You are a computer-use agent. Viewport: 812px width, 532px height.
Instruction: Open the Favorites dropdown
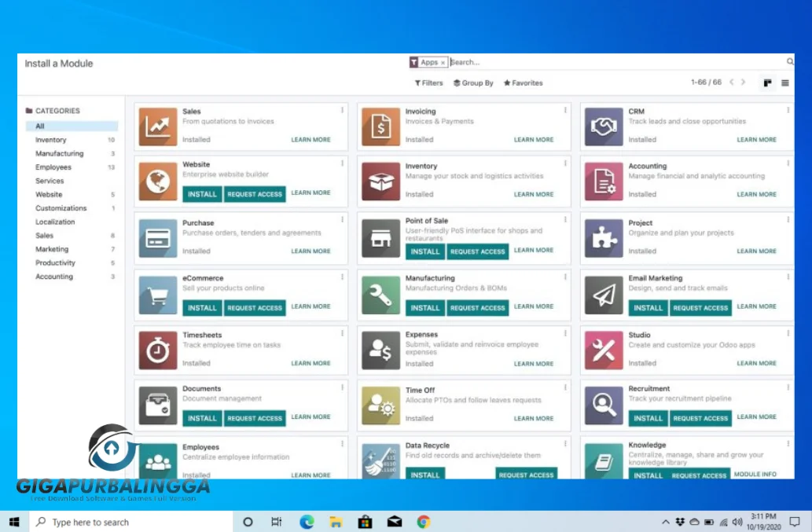(x=524, y=83)
